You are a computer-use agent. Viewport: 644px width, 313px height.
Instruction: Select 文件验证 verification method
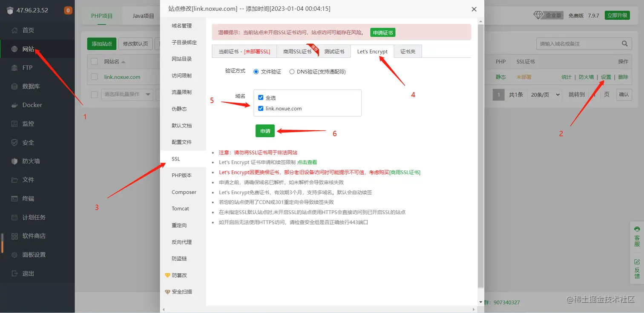(x=256, y=72)
